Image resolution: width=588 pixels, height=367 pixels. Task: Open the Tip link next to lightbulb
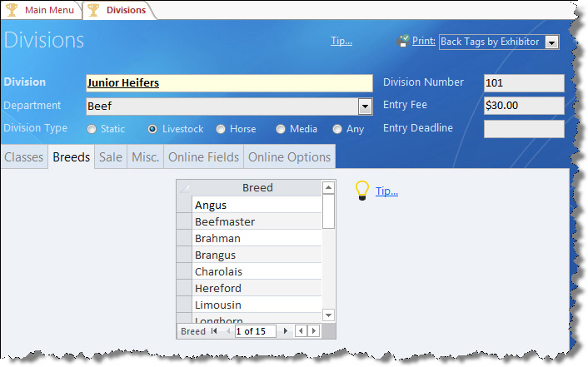[386, 191]
